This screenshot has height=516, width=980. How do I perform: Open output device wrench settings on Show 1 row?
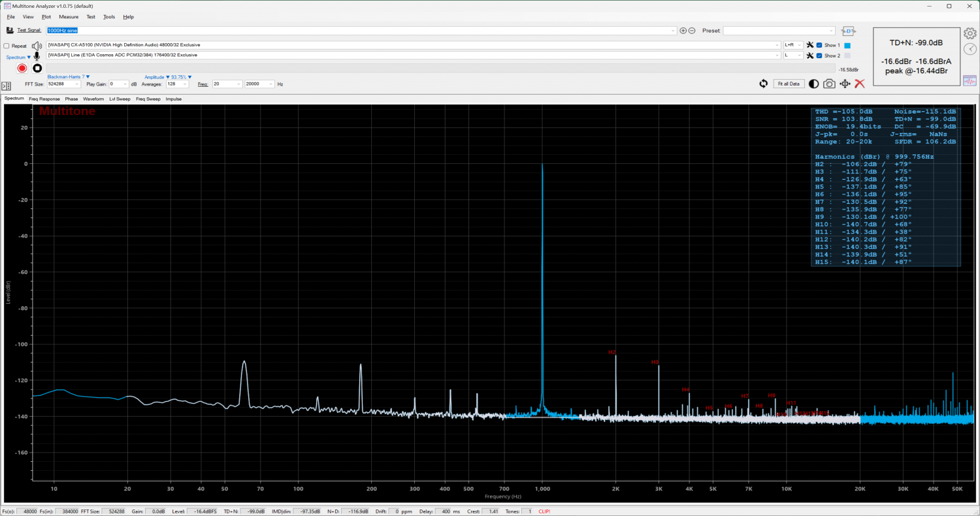[x=809, y=45]
